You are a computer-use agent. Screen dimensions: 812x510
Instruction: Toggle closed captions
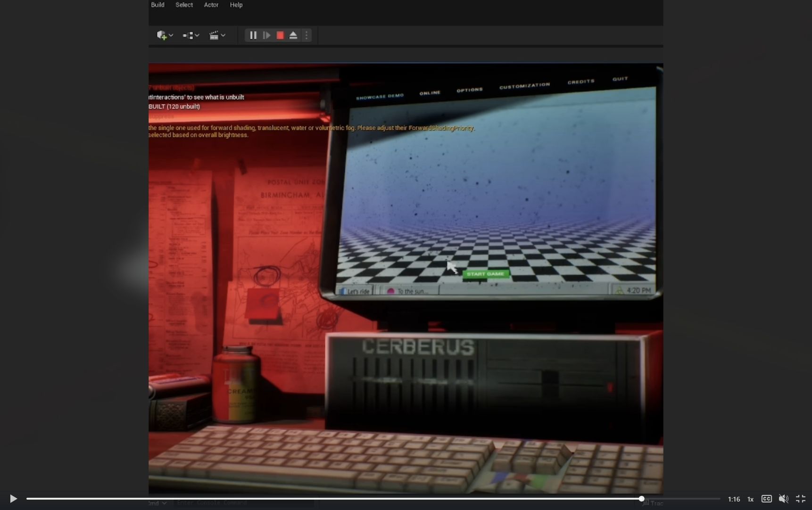(767, 499)
